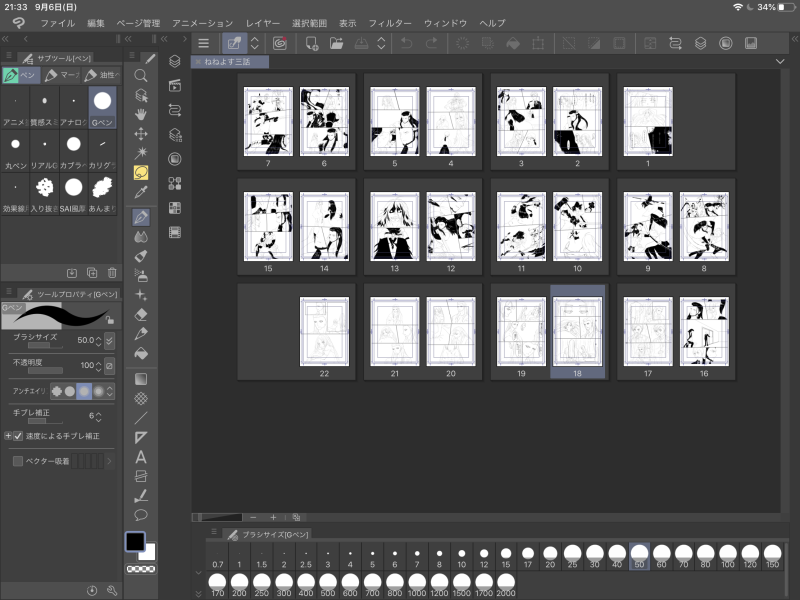Expand the document tab list chevron
This screenshot has width=800, height=600.
click(780, 61)
